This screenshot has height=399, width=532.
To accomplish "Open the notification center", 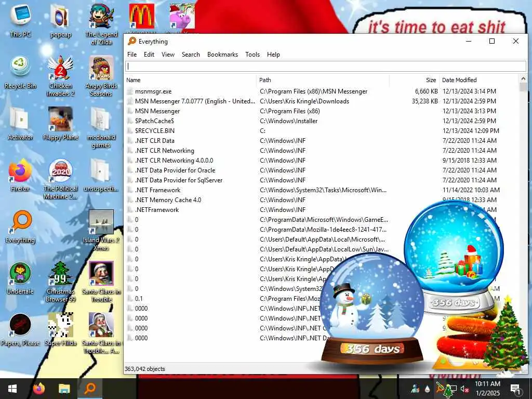I will pyautogui.click(x=515, y=389).
